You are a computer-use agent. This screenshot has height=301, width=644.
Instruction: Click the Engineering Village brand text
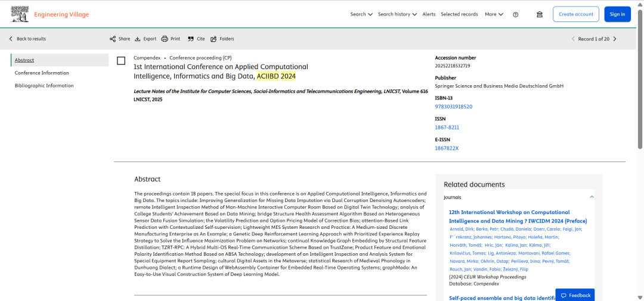click(61, 14)
